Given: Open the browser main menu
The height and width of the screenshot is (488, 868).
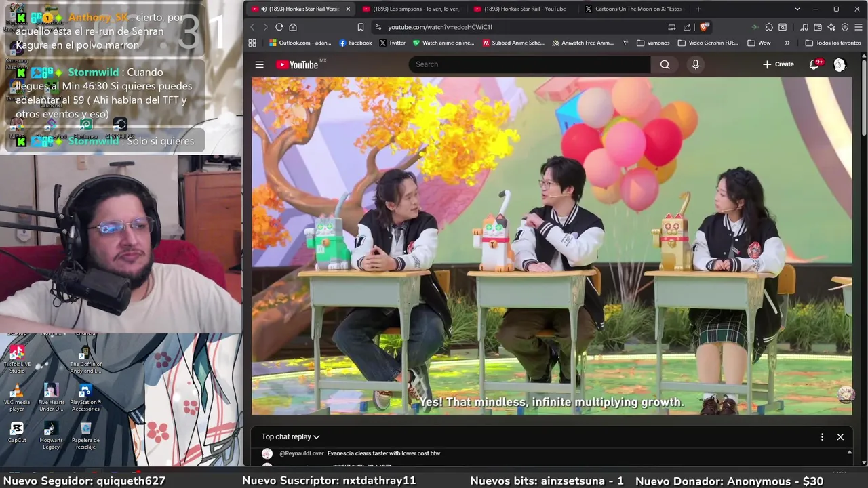Looking at the screenshot, I should [858, 27].
